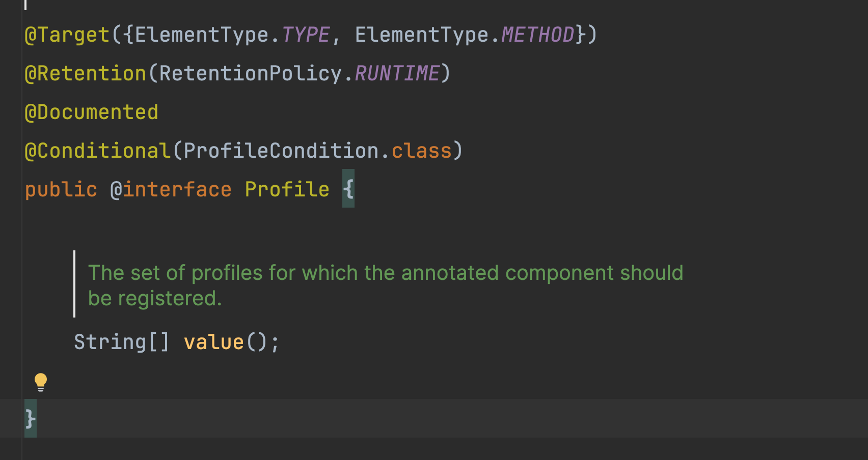
Task: Click the @Retention annotation
Action: pos(86,74)
